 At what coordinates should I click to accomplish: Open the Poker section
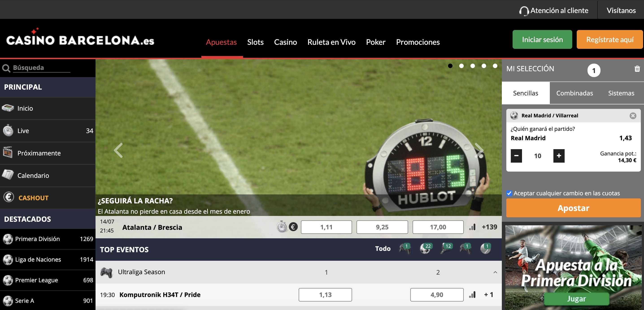point(376,42)
